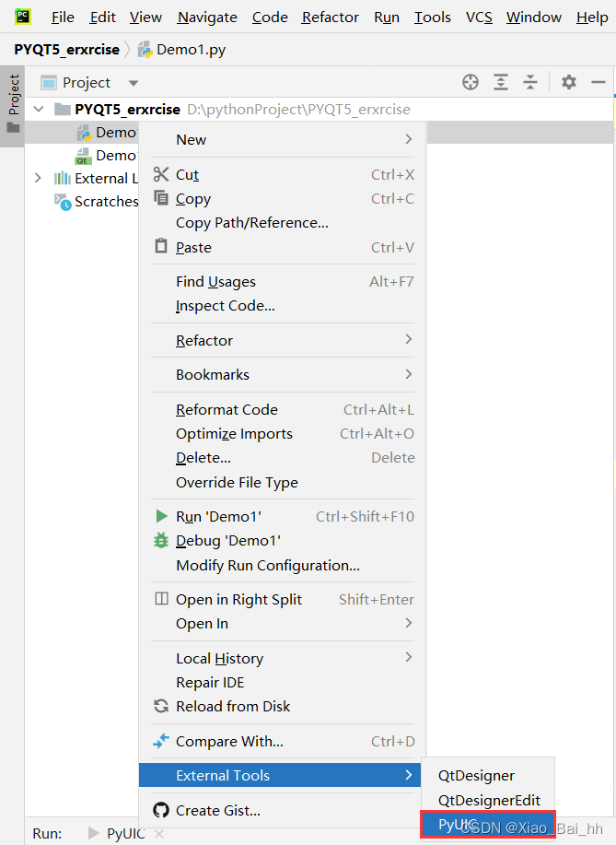Open the Tools menu
Screen dimensions: 616x845
433,18
